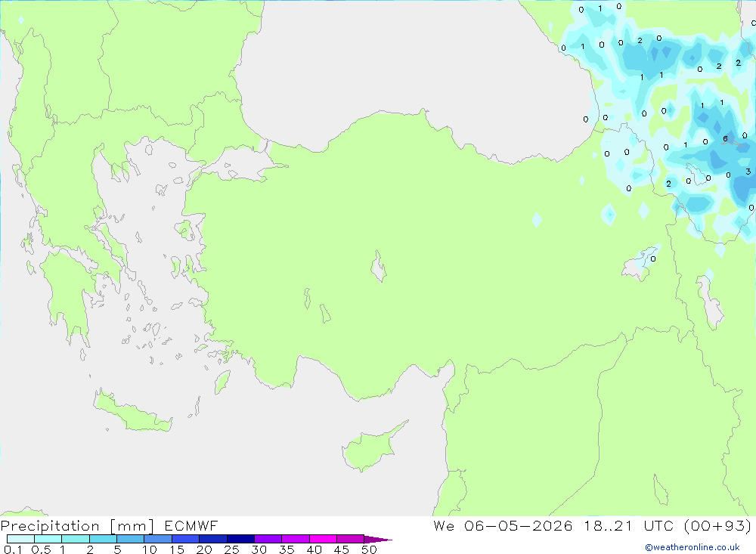
Task: Click legend label '40'
Action: pos(314,549)
